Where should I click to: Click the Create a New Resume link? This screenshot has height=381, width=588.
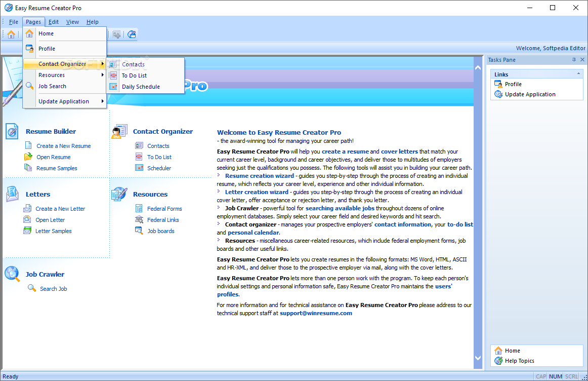pos(63,146)
